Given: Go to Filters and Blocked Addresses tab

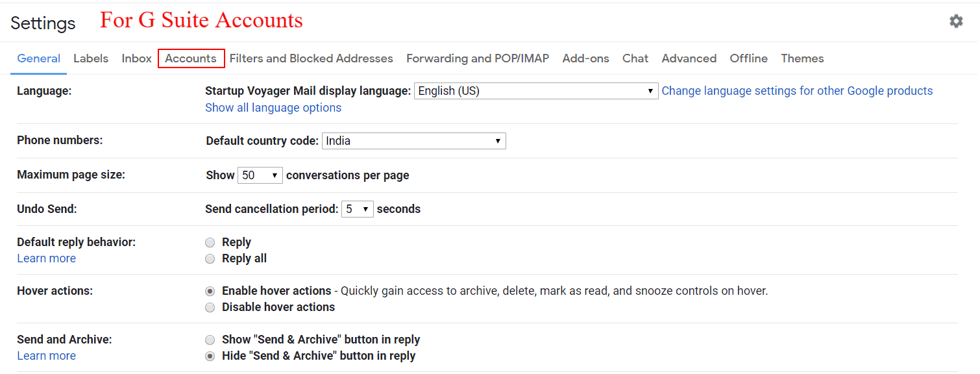Looking at the screenshot, I should 311,58.
